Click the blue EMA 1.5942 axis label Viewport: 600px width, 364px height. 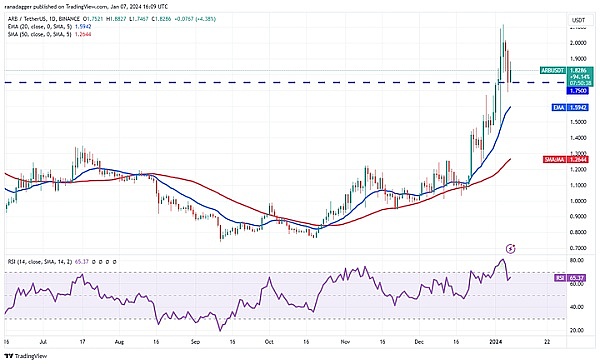click(570, 108)
